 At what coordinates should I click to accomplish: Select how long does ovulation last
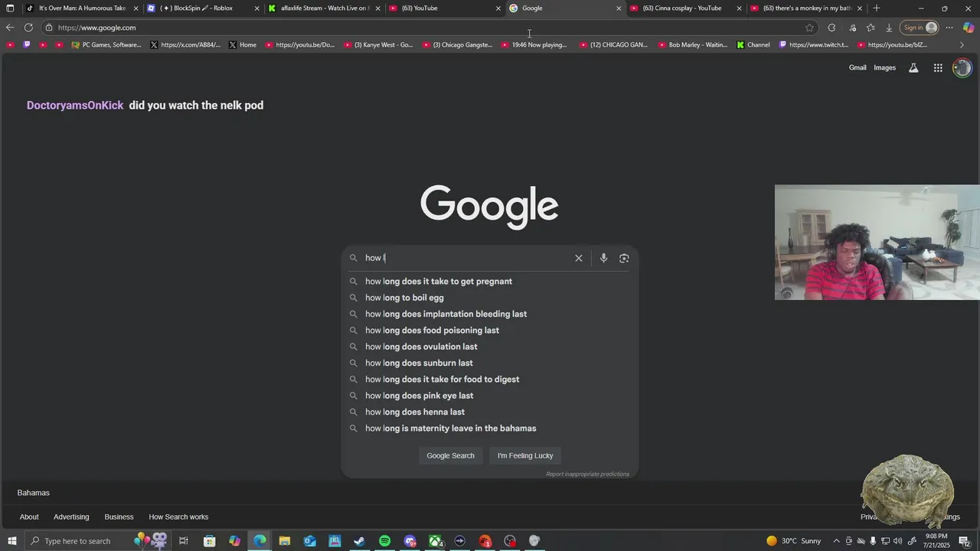click(489, 347)
